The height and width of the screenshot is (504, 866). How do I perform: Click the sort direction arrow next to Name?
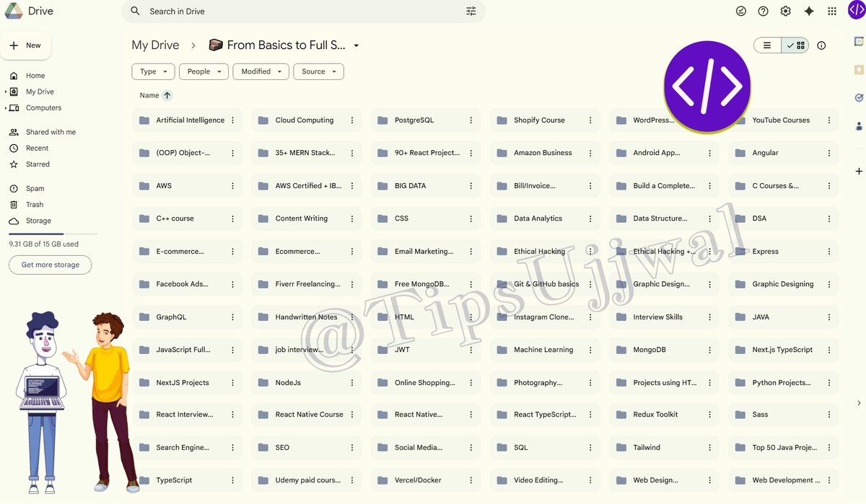(x=167, y=95)
